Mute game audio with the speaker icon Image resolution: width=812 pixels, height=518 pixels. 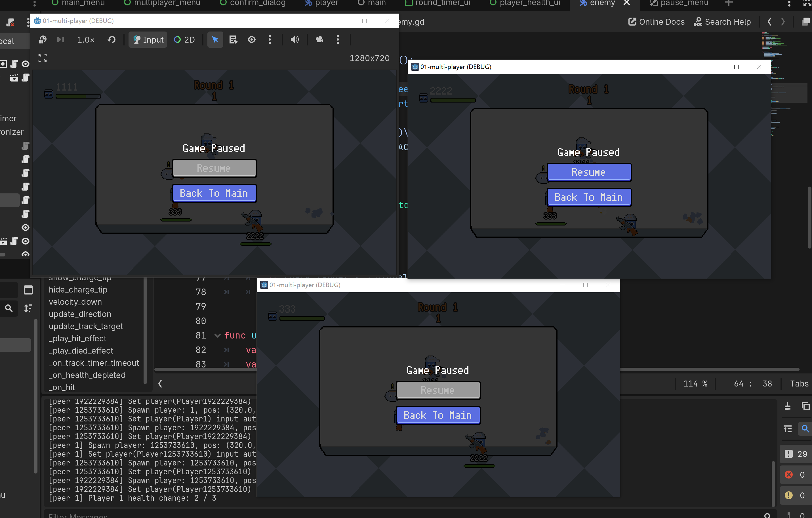click(x=294, y=40)
